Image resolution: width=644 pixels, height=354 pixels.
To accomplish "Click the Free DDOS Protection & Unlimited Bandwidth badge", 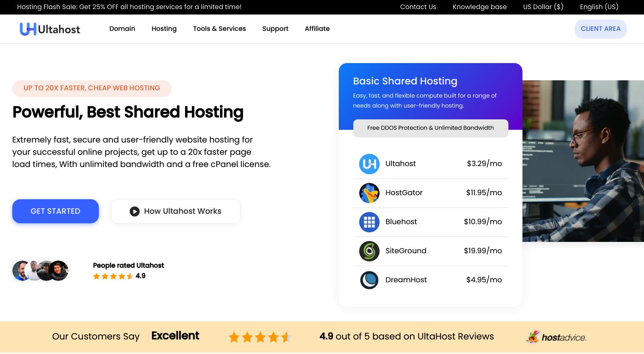I will [x=430, y=128].
